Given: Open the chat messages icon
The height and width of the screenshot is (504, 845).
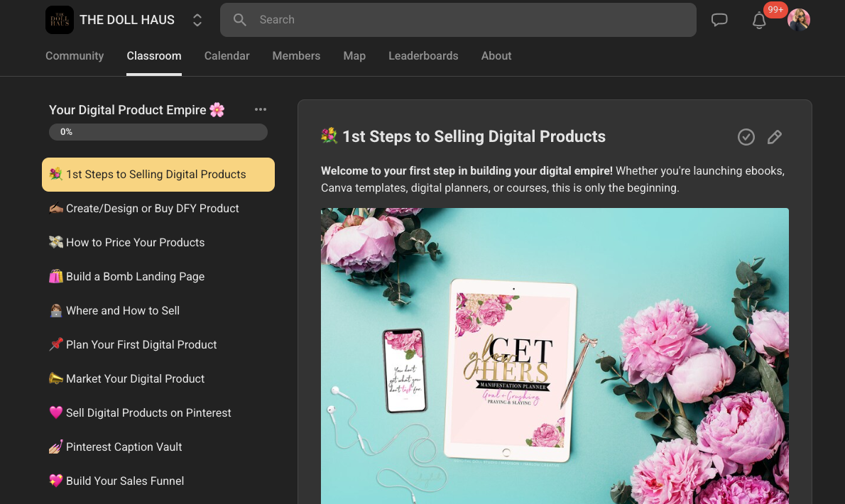Looking at the screenshot, I should (719, 20).
